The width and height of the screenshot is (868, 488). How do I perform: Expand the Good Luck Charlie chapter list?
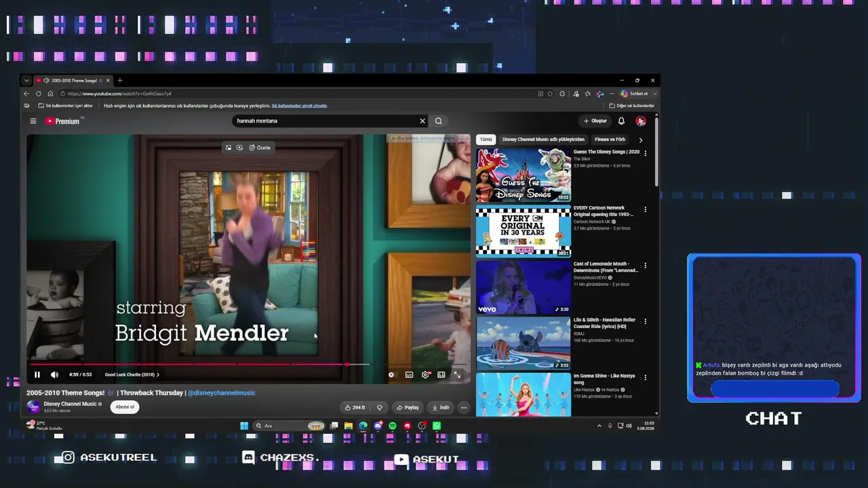click(132, 375)
